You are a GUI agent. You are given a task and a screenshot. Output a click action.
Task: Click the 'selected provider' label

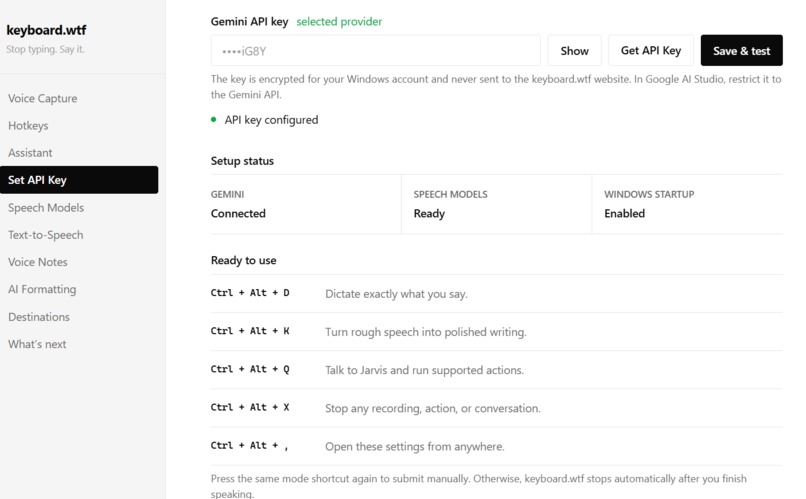339,22
